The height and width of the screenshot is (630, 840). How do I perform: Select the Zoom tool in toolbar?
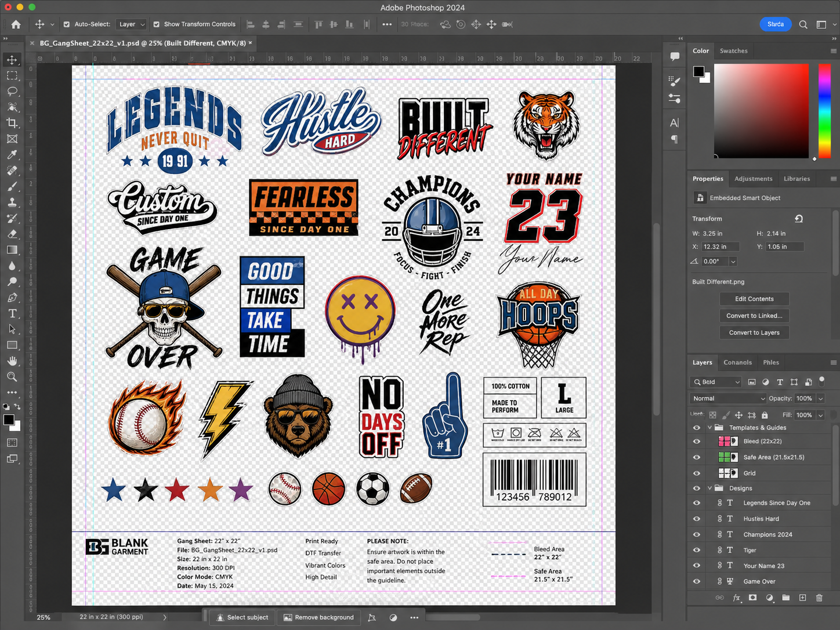click(x=12, y=376)
